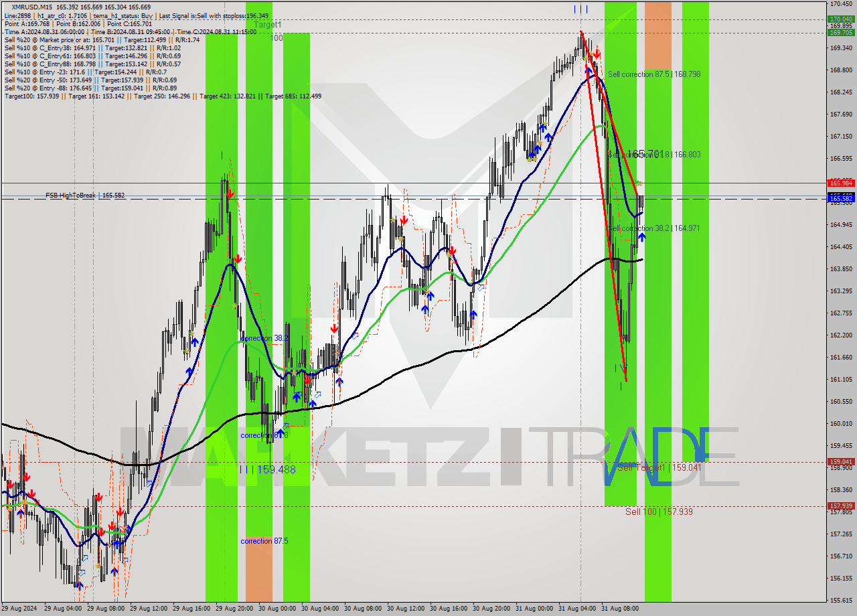Click the green 170.040 price tag
This screenshot has width=857, height=616.
pos(841,19)
